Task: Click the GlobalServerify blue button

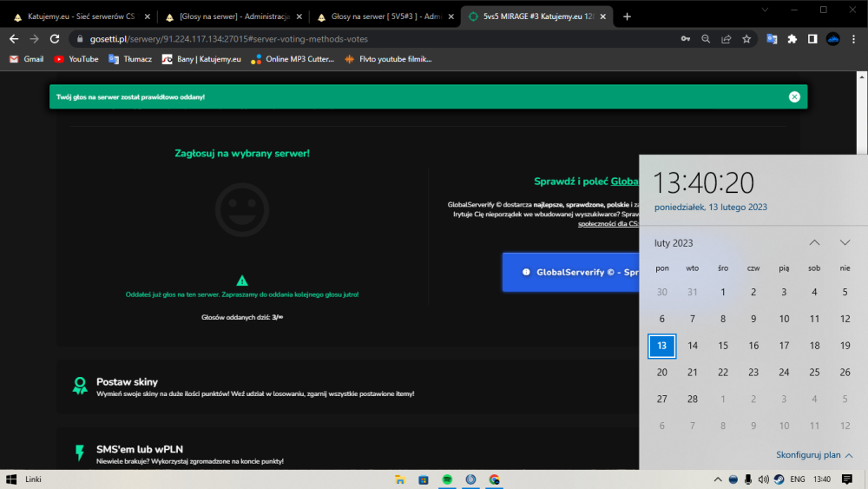Action: click(571, 272)
